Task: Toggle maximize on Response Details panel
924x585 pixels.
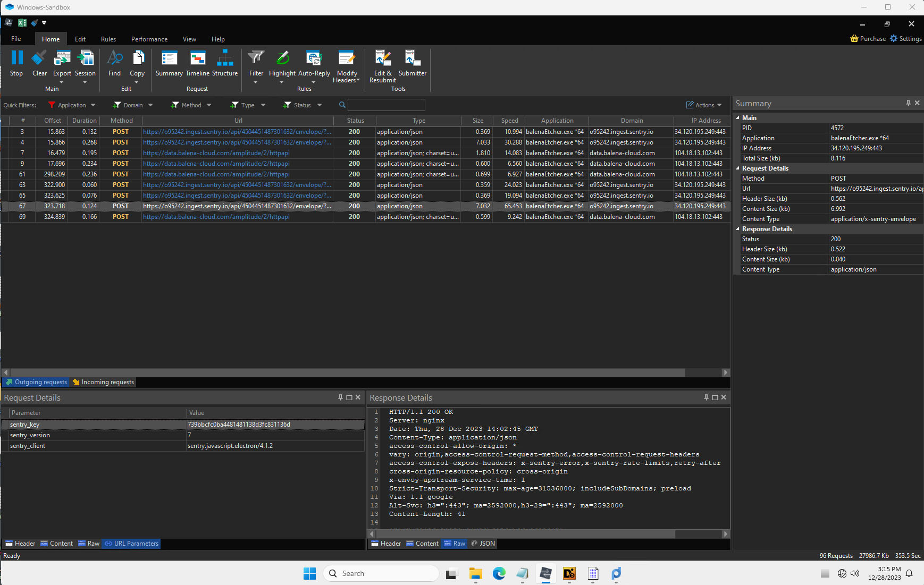Action: (x=715, y=397)
